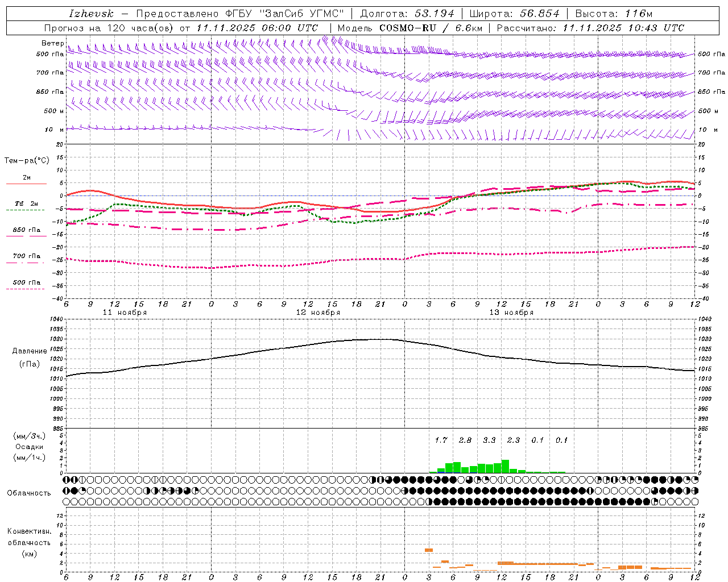728x582 pixels.
Task: Click the 700 гПа temperature legend label
Action: pos(27,256)
